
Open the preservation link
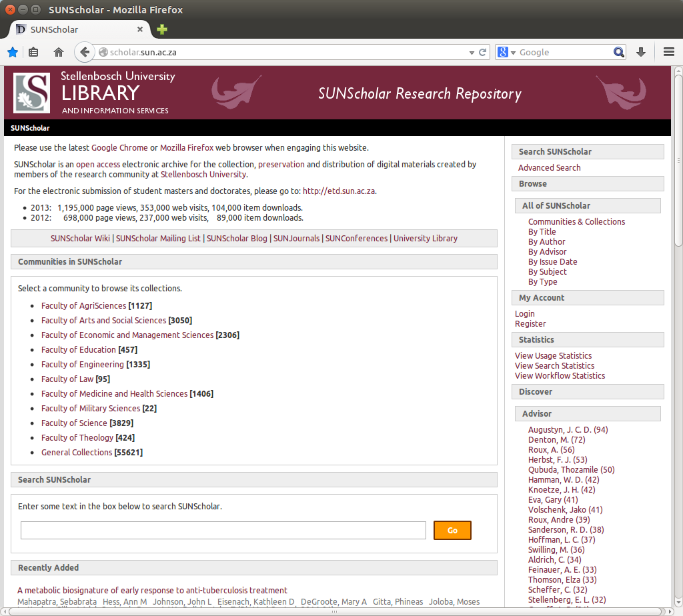pos(281,164)
